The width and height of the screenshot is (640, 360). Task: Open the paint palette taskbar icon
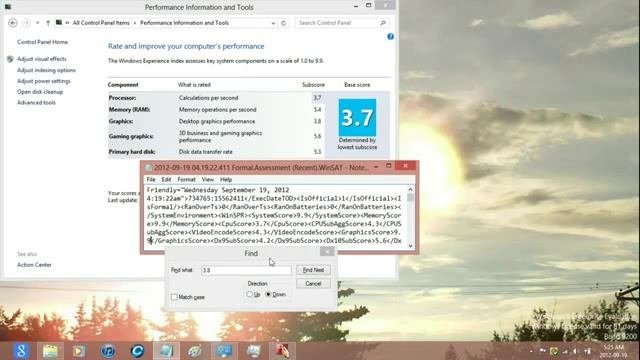[195, 351]
